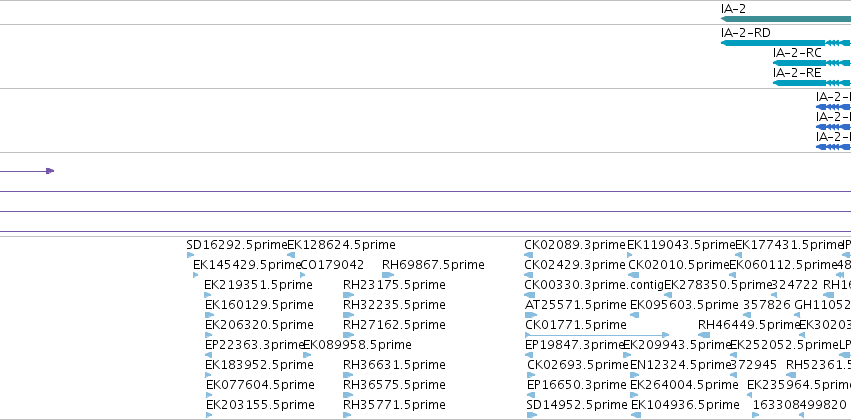The width and height of the screenshot is (851, 420).
Task: Select the RH46449.5prime EST block
Action: tap(704, 335)
